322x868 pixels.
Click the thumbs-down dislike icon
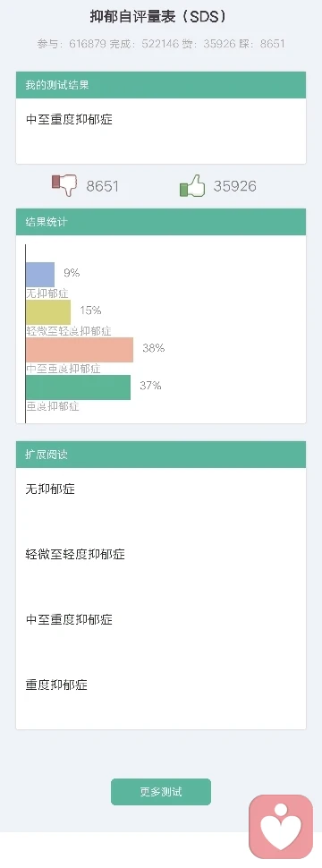64,185
